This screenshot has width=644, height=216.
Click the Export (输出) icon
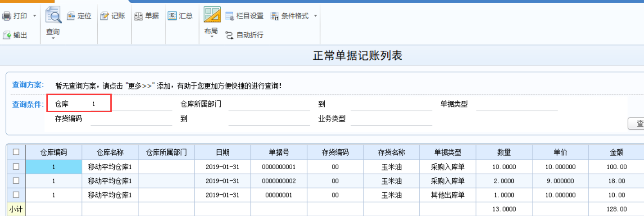click(x=7, y=35)
